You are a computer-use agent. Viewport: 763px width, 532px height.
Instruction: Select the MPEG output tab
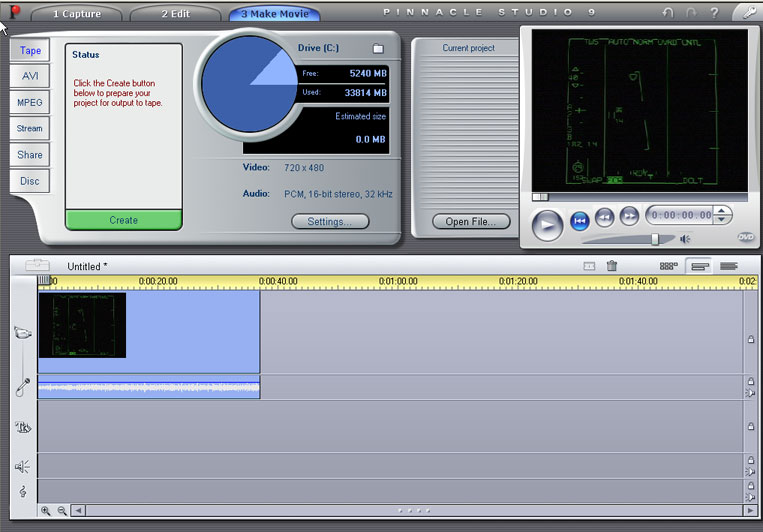tap(30, 102)
